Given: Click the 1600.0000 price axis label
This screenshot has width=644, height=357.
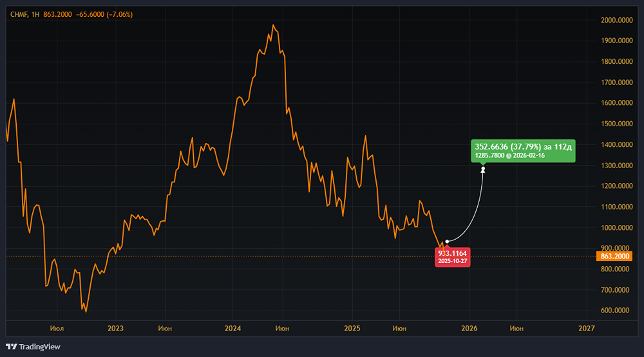Looking at the screenshot, I should tap(616, 103).
